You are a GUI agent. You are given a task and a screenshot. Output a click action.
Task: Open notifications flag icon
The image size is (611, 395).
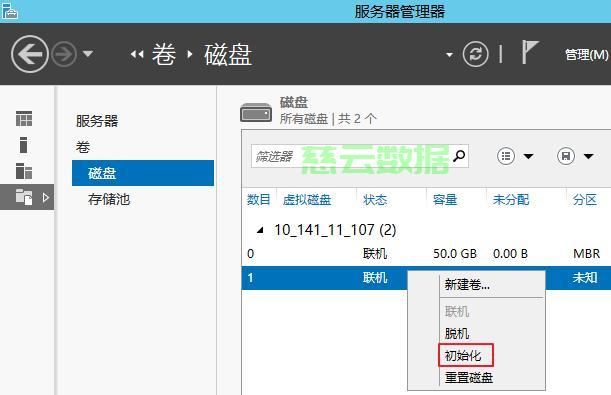click(x=530, y=52)
